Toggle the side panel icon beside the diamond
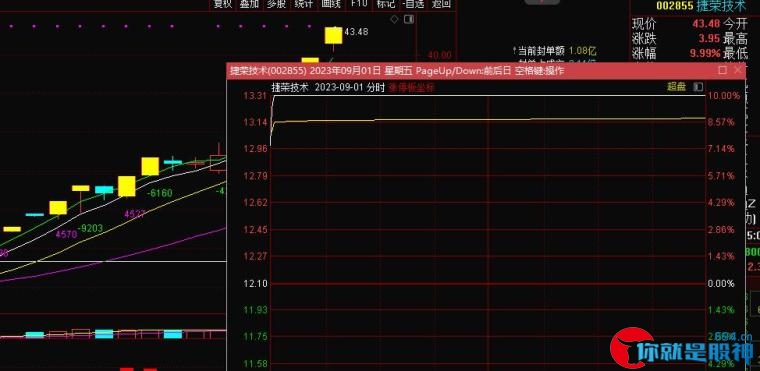The width and height of the screenshot is (760, 371). [x=409, y=19]
